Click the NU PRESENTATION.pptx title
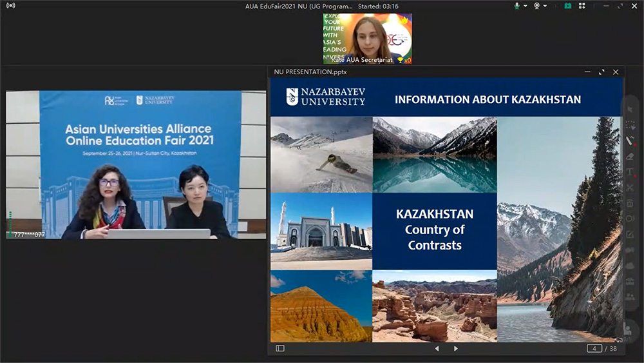 click(310, 72)
